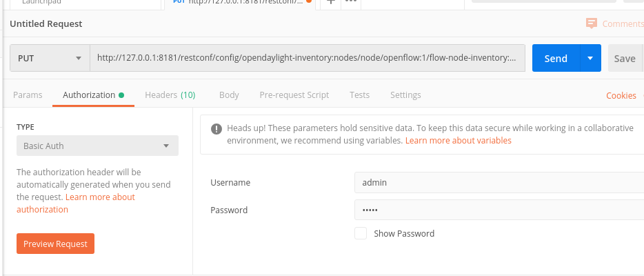Open the Pre-request Script tab
Viewport: 644px width, 276px height.
coord(294,95)
